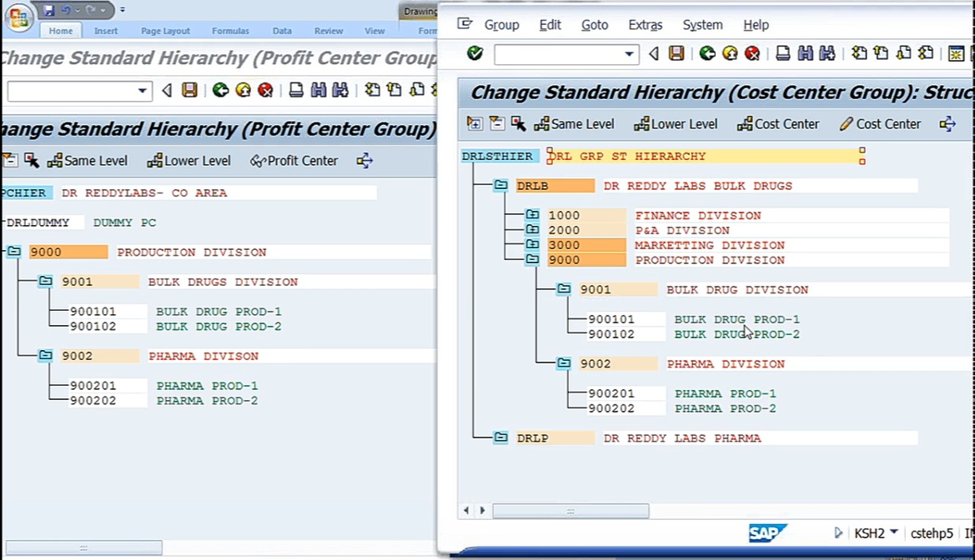Go to Last Page icon in Cost Center window
Image resolution: width=975 pixels, height=560 pixels.
click(x=926, y=53)
